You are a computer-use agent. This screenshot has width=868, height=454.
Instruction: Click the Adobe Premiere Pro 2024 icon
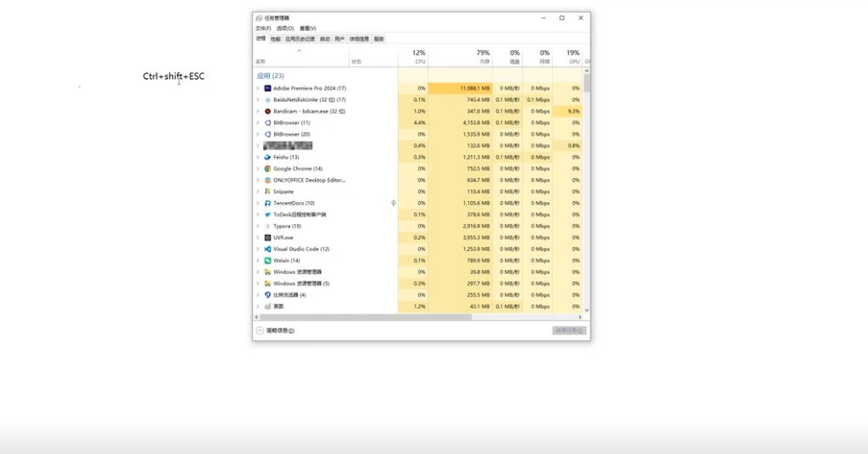click(267, 88)
